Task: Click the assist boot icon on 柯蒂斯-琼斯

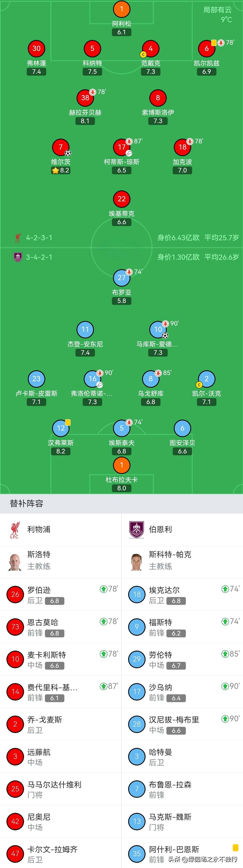Action: click(129, 153)
